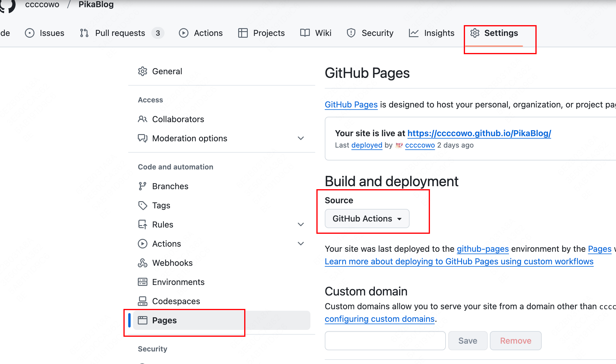Screen dimensions: 616x364
Task: Open the Insights tab
Action: click(x=432, y=33)
